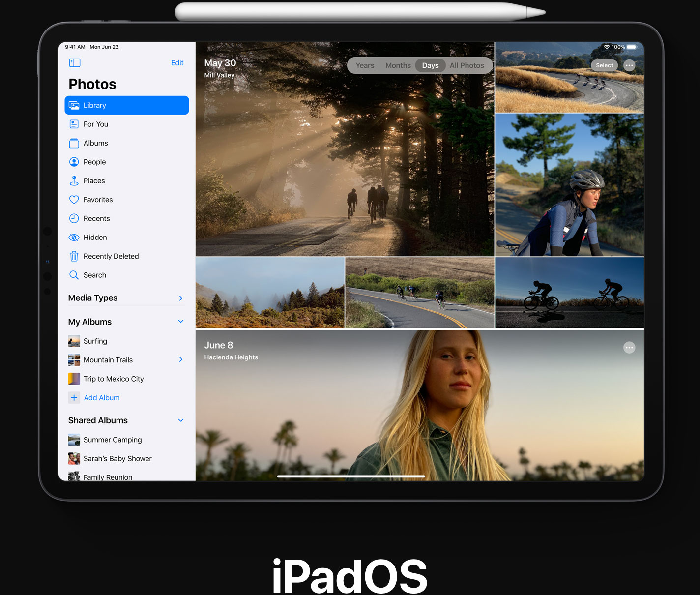Click the Trip to Mexico City thumbnail icon
Screen dimensions: 700x595
click(74, 379)
